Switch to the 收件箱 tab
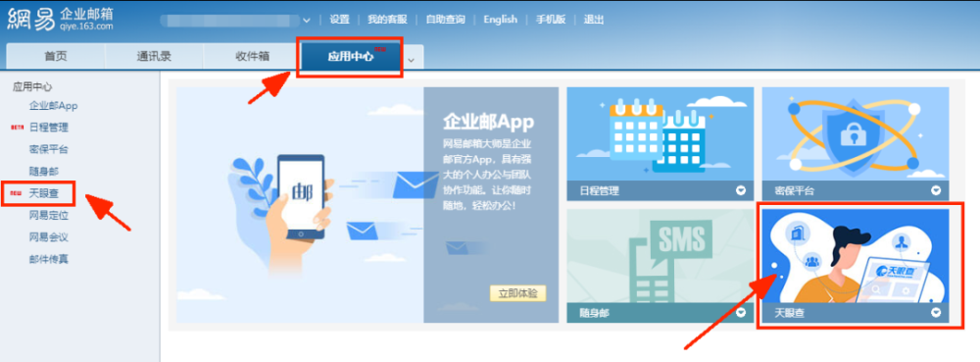 click(x=252, y=56)
